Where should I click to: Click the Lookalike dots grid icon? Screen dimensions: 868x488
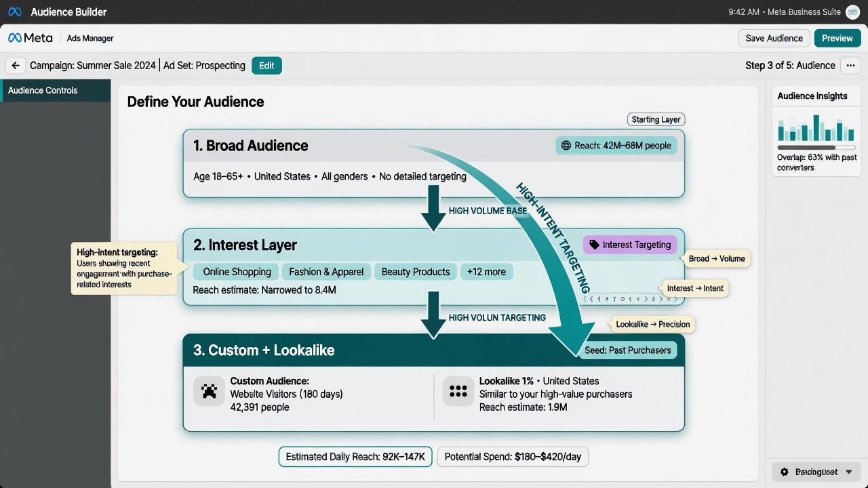(458, 391)
